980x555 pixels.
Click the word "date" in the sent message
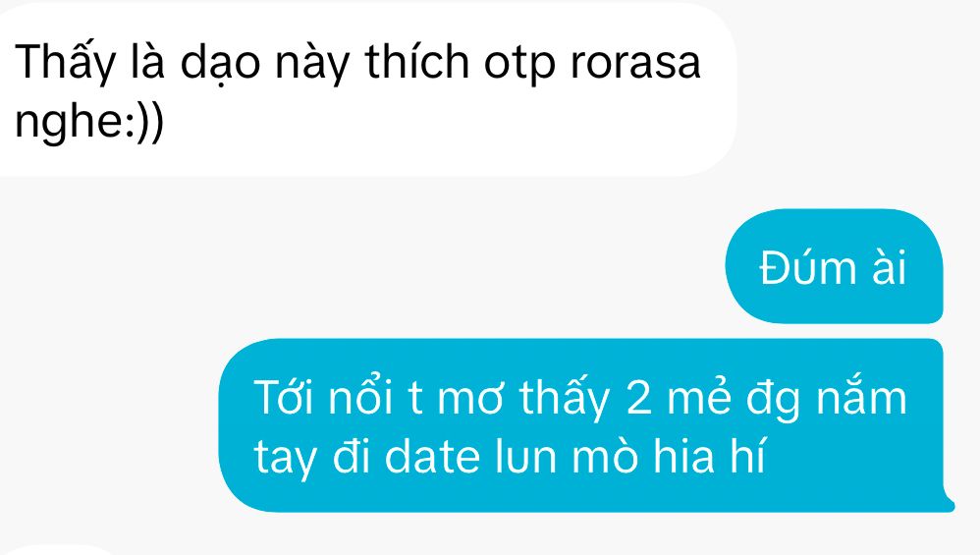point(431,456)
